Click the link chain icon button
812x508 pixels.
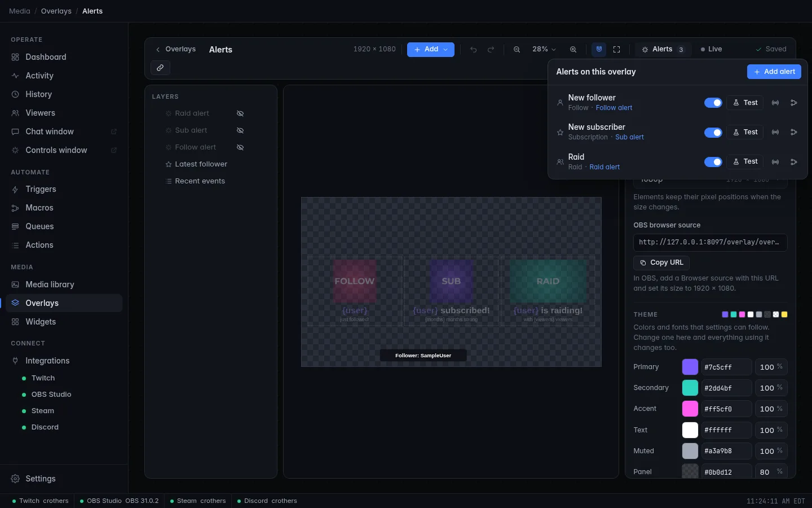click(160, 68)
